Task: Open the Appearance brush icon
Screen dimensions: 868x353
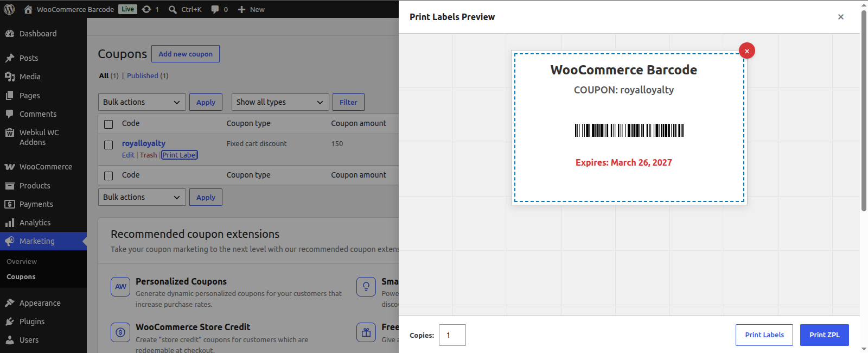Action: 10,303
